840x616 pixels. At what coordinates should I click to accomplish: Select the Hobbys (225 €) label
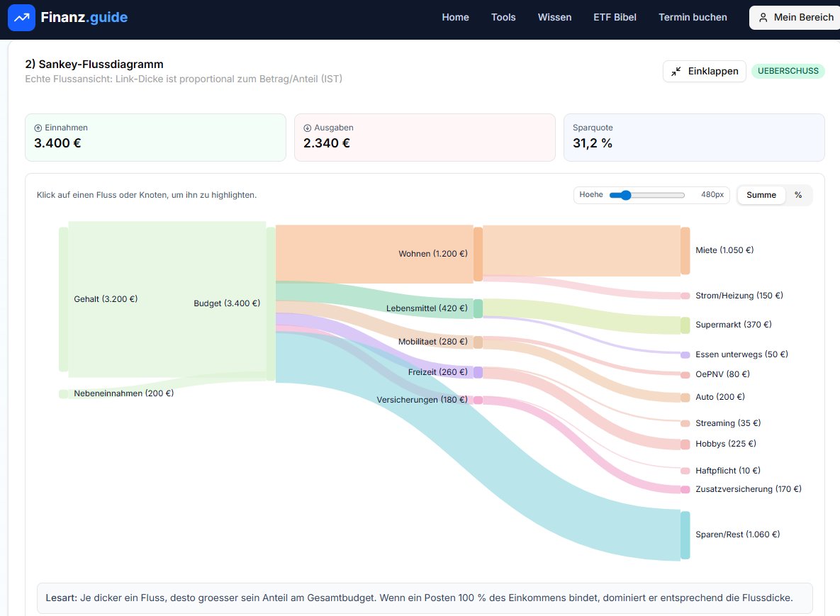point(726,444)
